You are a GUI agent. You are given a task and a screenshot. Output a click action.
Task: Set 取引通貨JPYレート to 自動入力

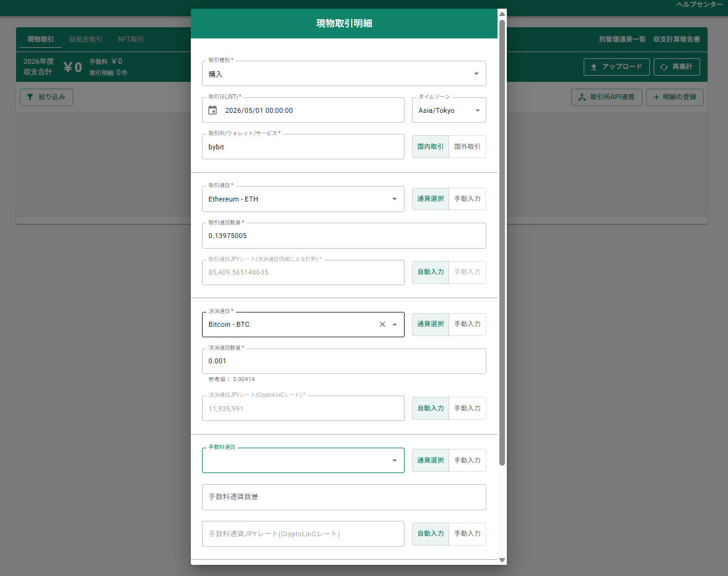coord(431,272)
